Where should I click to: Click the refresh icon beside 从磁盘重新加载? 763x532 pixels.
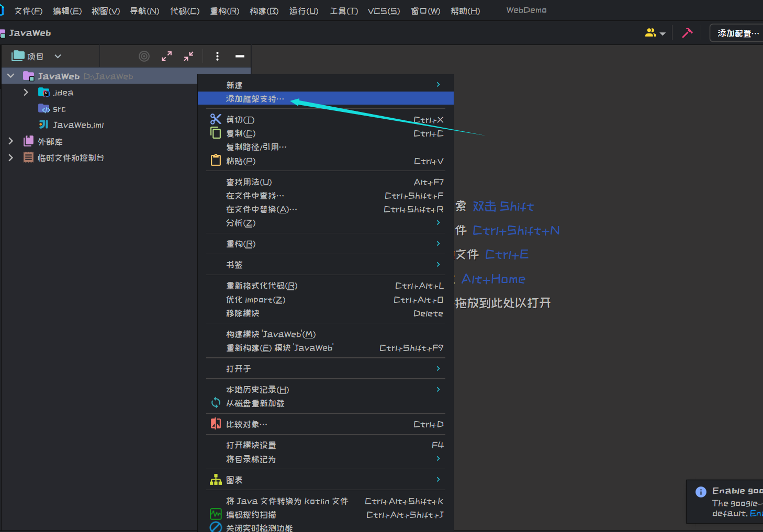coord(216,403)
